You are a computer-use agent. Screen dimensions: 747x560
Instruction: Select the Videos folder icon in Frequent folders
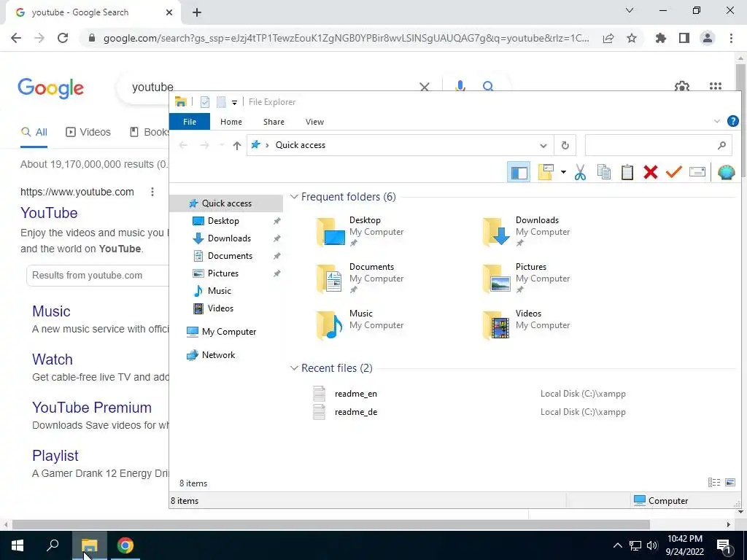[496, 324]
